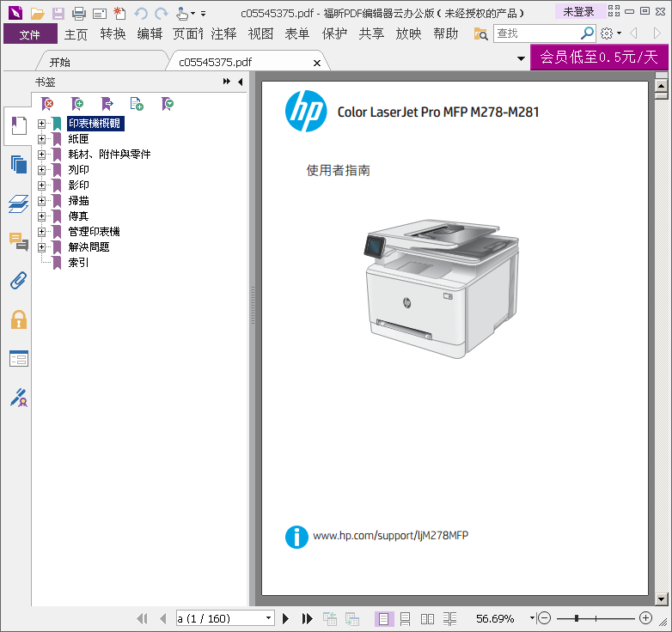Open the Digital Signatures sidebar icon
Viewport: 672px width, 632px height.
pos(18,398)
